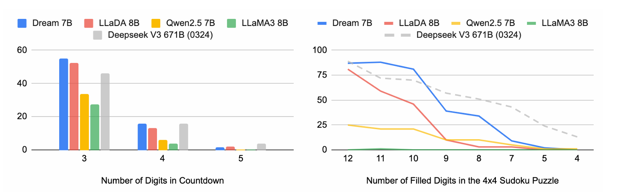This screenshot has width=644, height=192.
Task: Click the x-axis label 12 on the Sudoku chart
Action: point(347,158)
